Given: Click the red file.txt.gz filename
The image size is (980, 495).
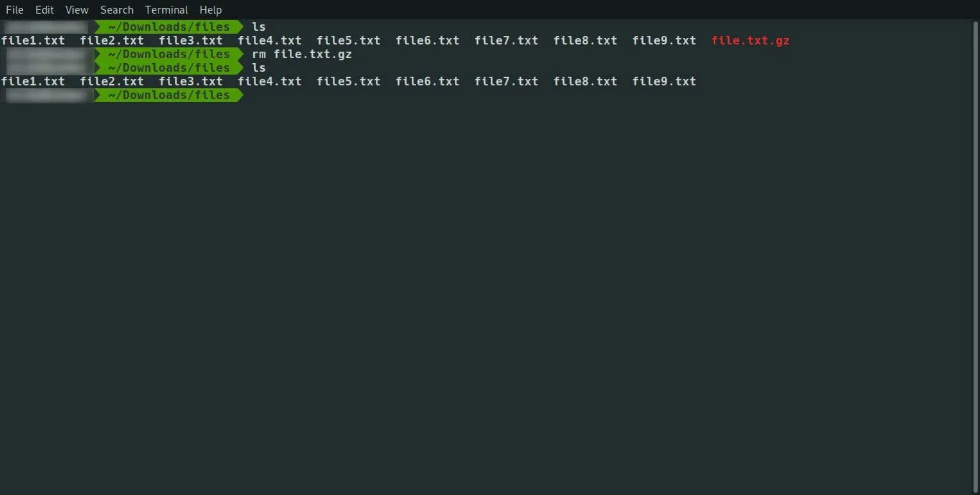Looking at the screenshot, I should click(750, 40).
